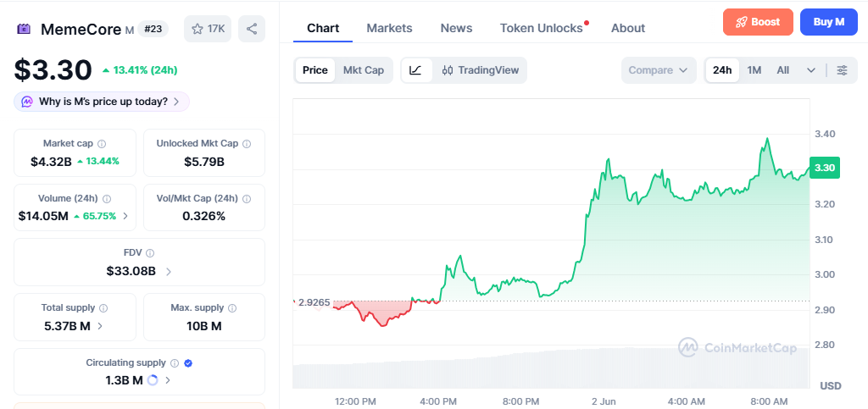Click the green 3.30 current price tag
868x409 pixels.
click(x=825, y=168)
